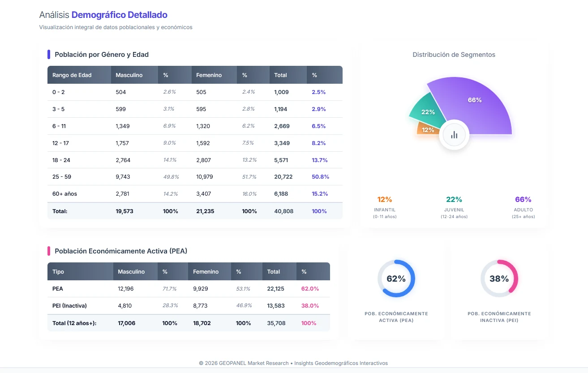Click the total percentage 50.8%

(x=320, y=177)
